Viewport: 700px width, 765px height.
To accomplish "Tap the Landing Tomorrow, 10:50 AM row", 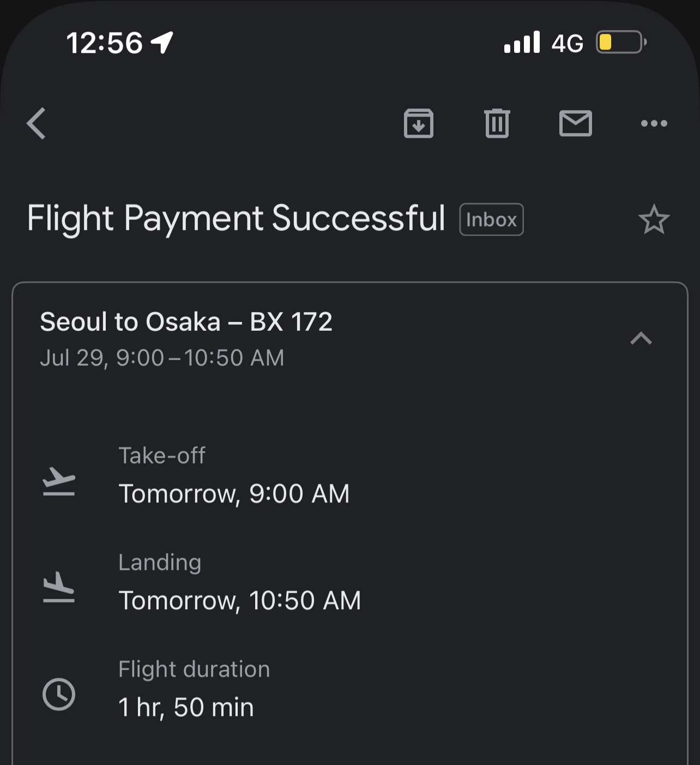I will (x=349, y=582).
